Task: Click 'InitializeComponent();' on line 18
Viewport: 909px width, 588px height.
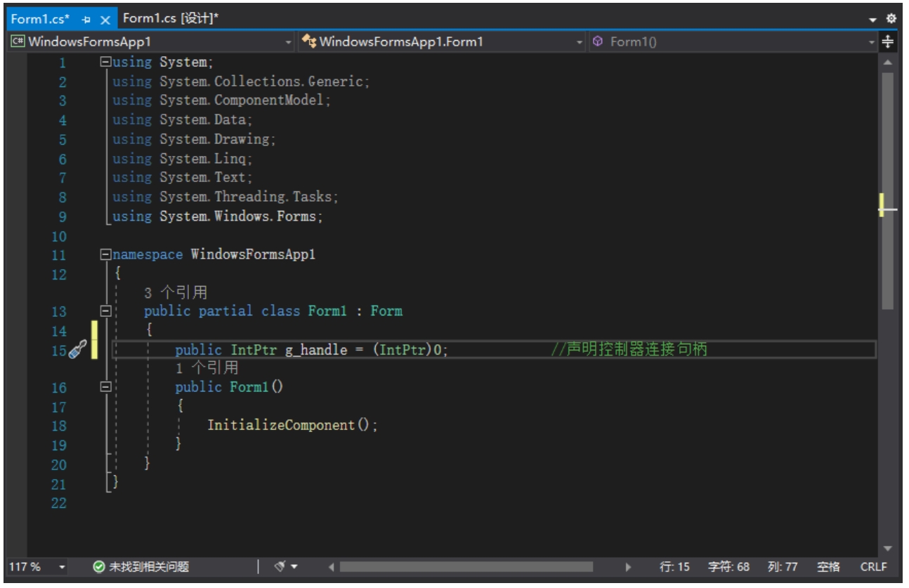Action: [x=292, y=426]
